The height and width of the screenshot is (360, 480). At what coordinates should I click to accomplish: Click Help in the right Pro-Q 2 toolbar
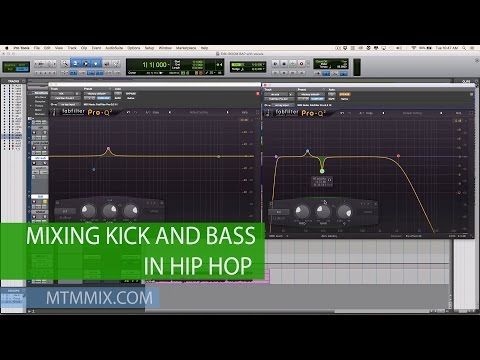pyautogui.click(x=458, y=113)
